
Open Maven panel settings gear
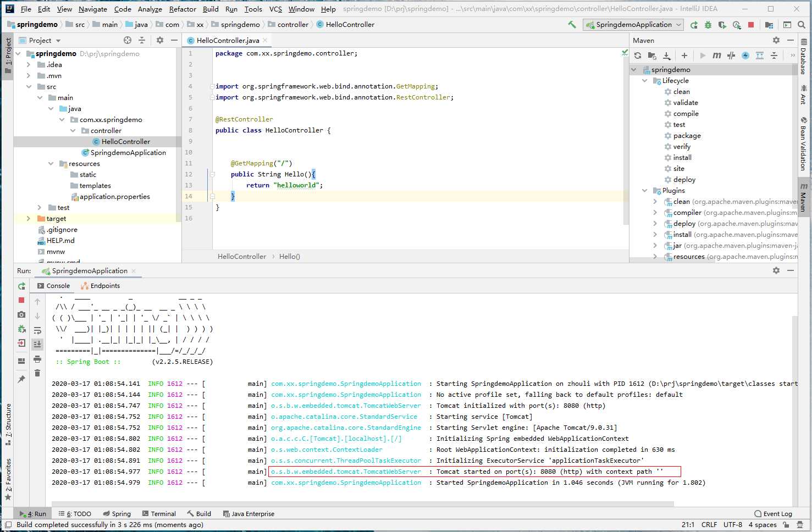776,40
